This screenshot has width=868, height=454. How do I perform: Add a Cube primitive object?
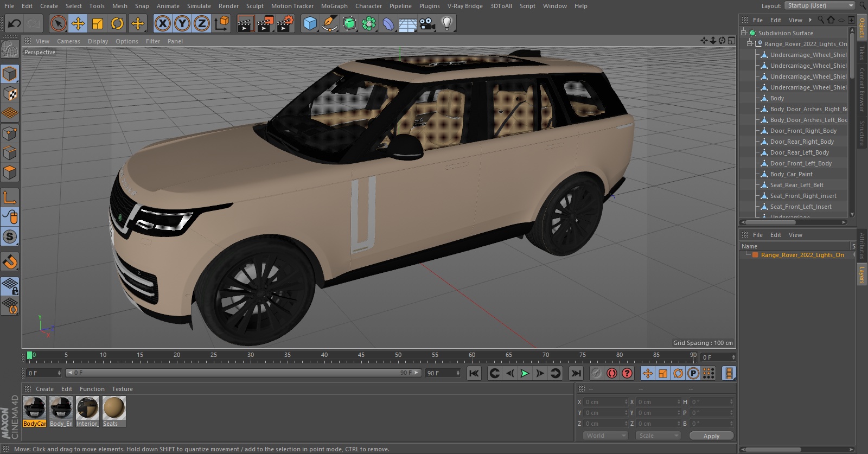[310, 23]
